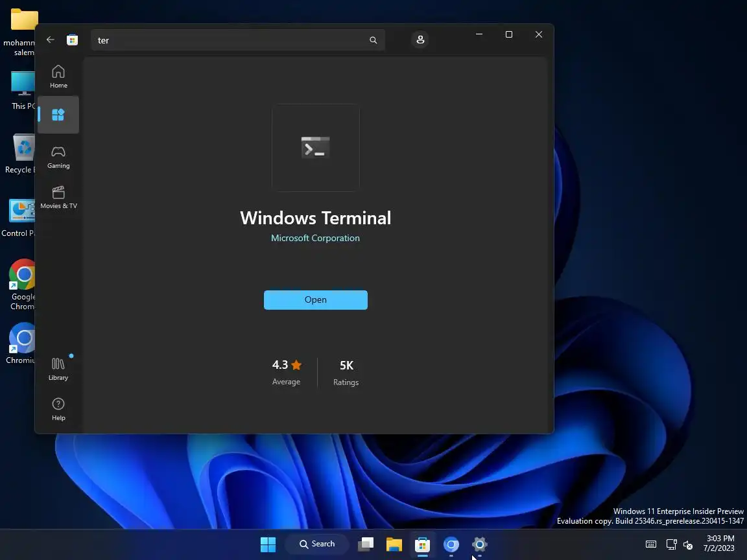747x560 pixels.
Task: Maximize the Microsoft Store window
Action: pyautogui.click(x=509, y=34)
